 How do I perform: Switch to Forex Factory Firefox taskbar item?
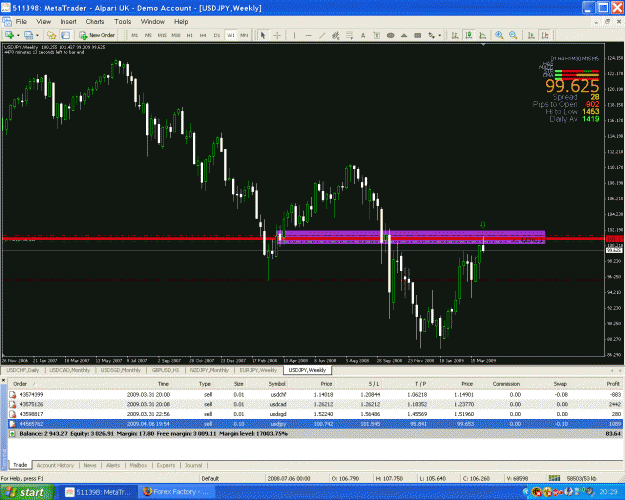pyautogui.click(x=176, y=492)
